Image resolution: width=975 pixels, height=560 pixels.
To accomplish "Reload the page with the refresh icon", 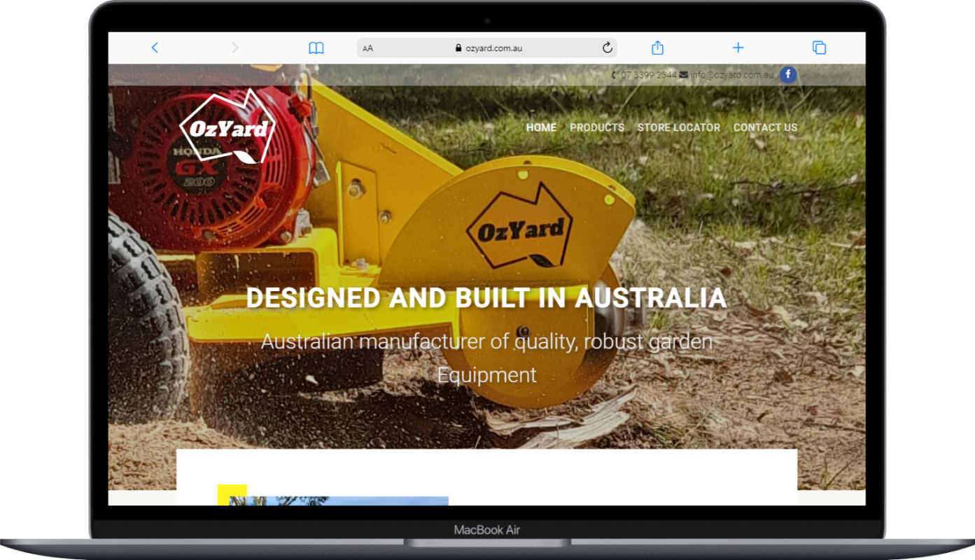I will tap(608, 48).
